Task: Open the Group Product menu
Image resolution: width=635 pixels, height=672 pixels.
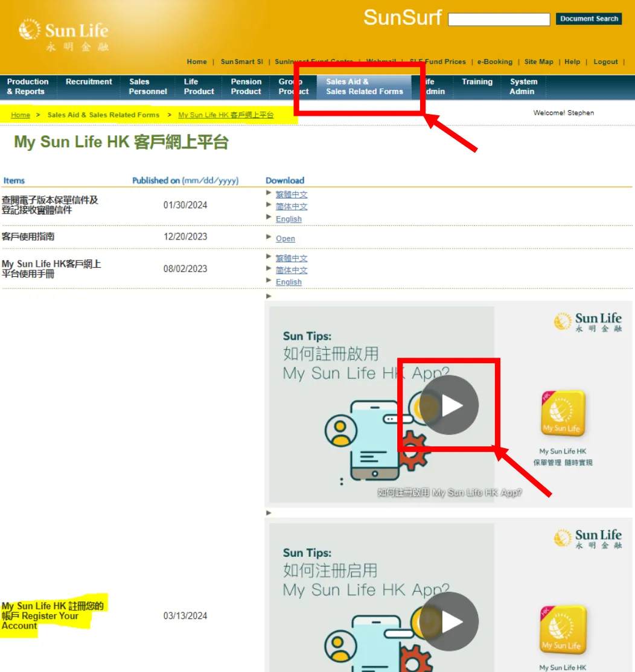Action: (x=293, y=87)
